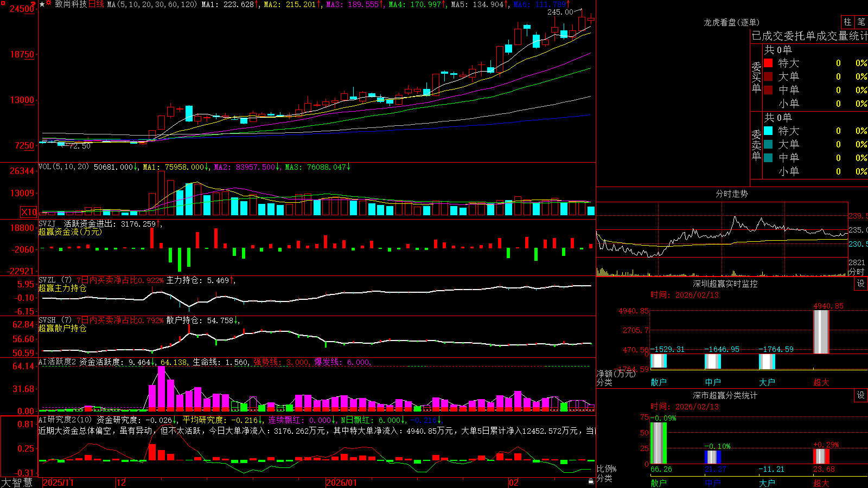Click the small lock icon at bottom right of chart
This screenshot has width=868, height=488.
(591, 481)
